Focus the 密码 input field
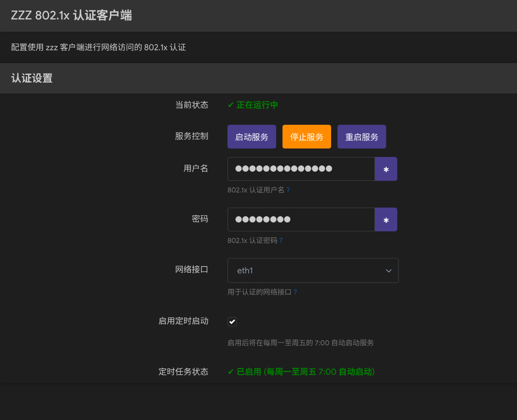This screenshot has height=420, width=517. (x=300, y=220)
